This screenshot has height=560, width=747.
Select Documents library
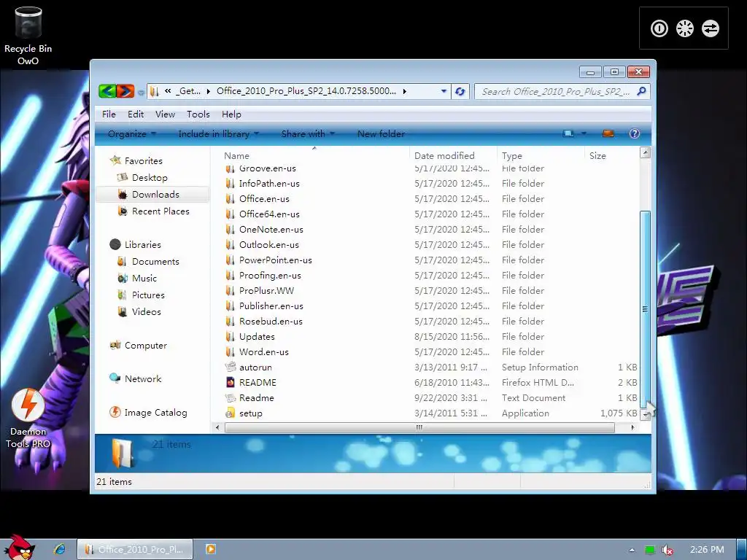155,262
